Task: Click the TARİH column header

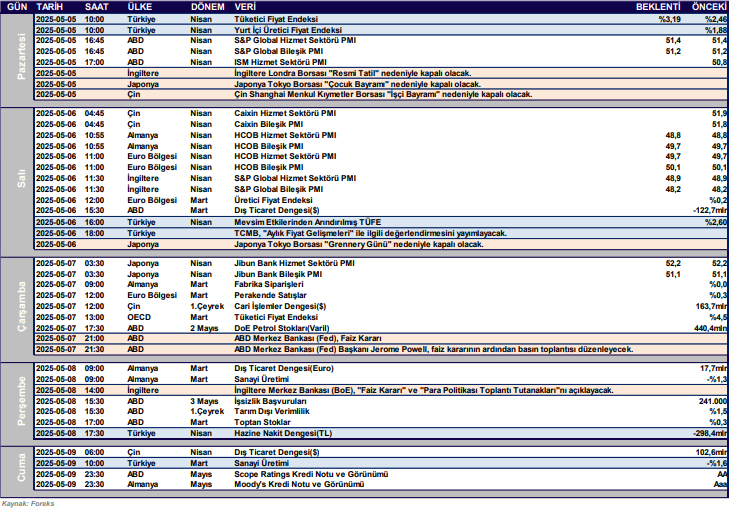Action: coord(49,7)
